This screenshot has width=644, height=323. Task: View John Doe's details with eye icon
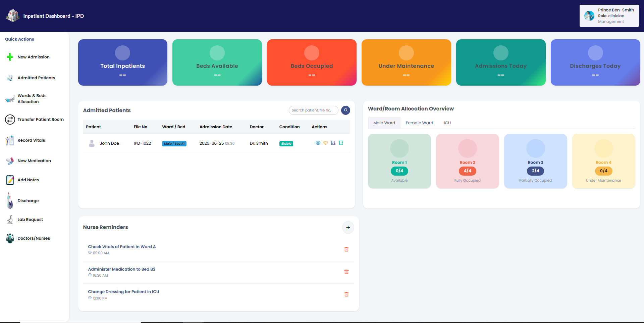318,143
